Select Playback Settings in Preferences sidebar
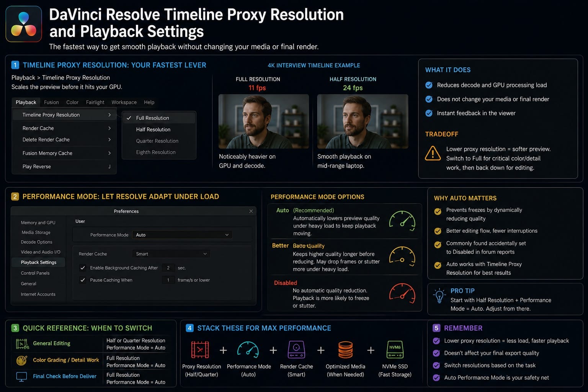The height and width of the screenshot is (392, 588). coord(38,262)
